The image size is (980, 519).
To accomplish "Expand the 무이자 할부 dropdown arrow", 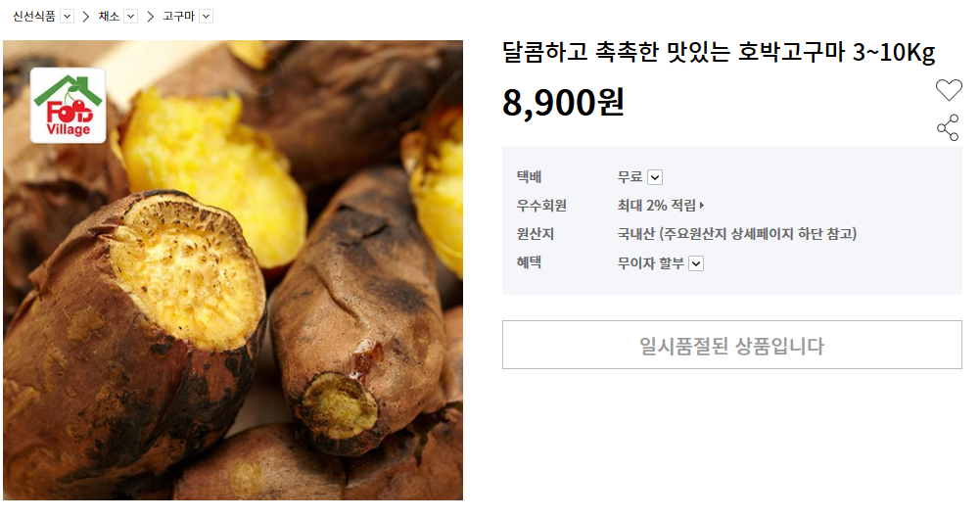I will coord(696,263).
